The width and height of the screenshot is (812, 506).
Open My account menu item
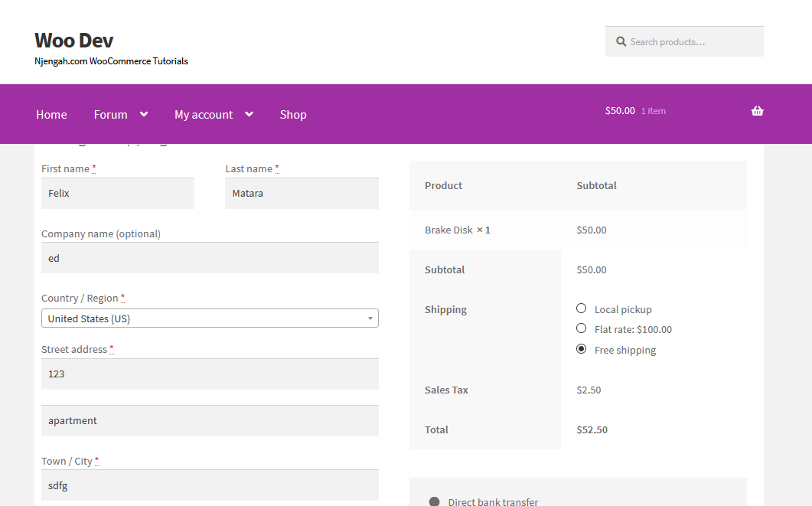click(x=204, y=115)
